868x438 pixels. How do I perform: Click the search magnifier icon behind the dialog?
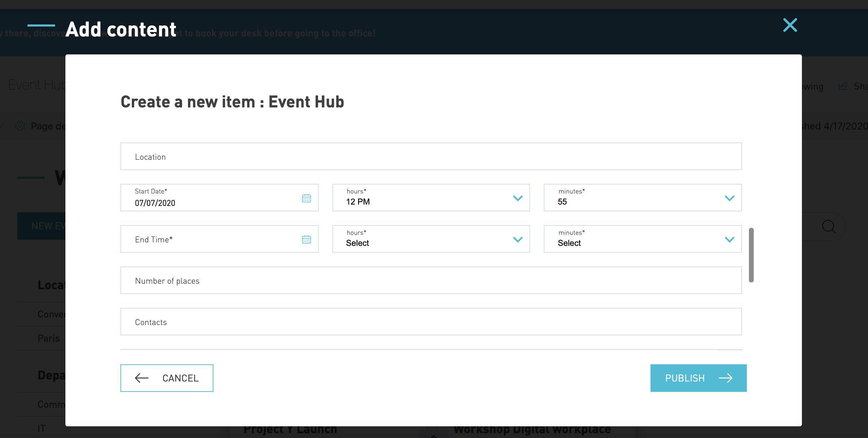[x=829, y=227]
